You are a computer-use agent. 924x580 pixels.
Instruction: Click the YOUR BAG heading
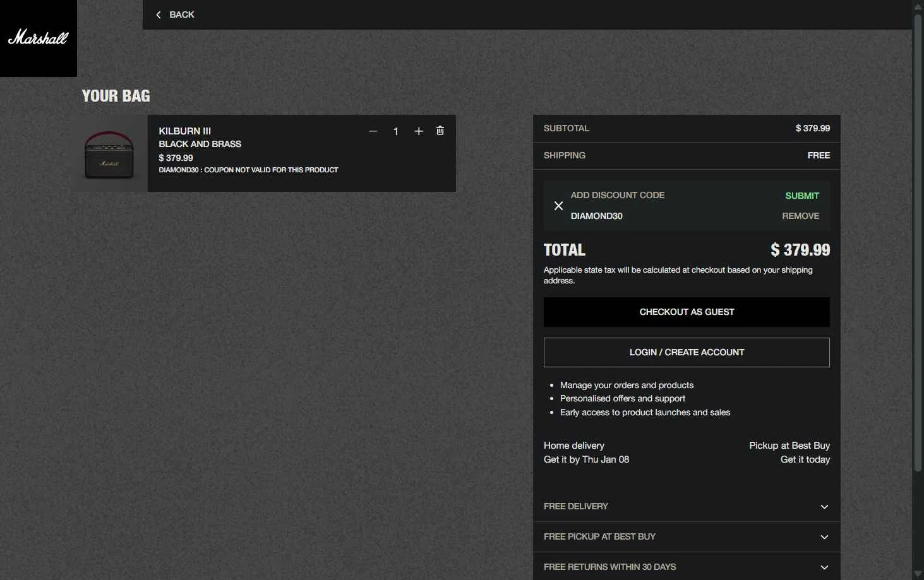click(x=116, y=96)
